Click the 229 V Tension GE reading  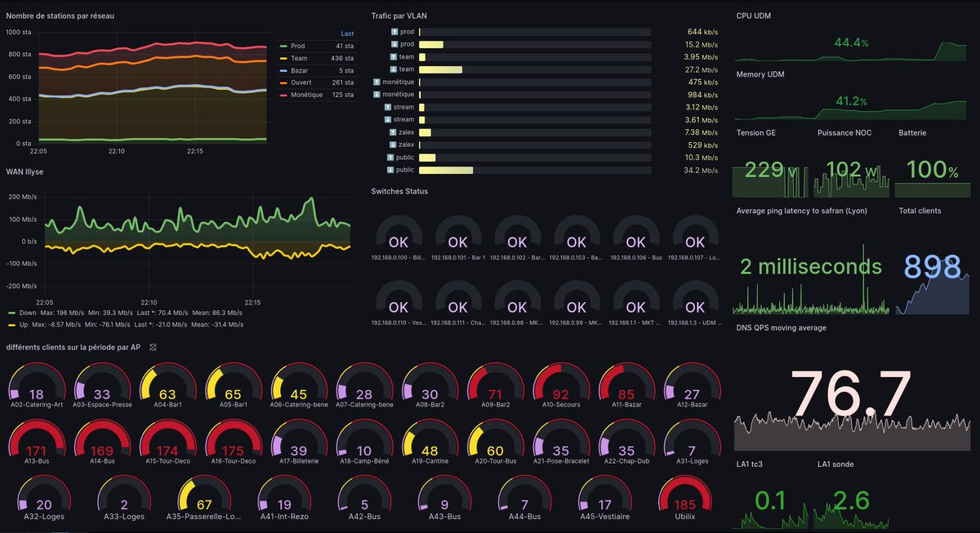[x=772, y=170]
